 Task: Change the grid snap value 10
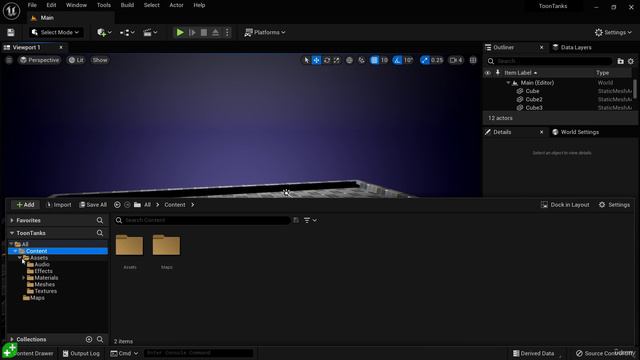click(384, 60)
